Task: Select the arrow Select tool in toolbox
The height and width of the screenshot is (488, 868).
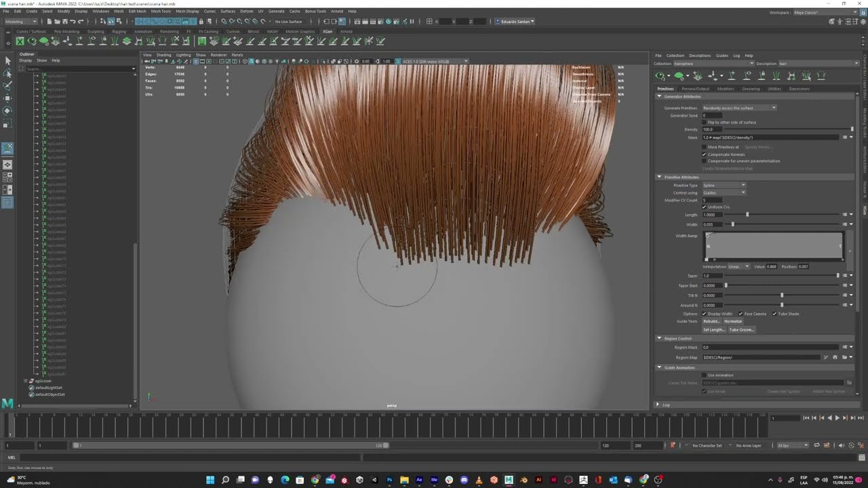Action: [7, 61]
